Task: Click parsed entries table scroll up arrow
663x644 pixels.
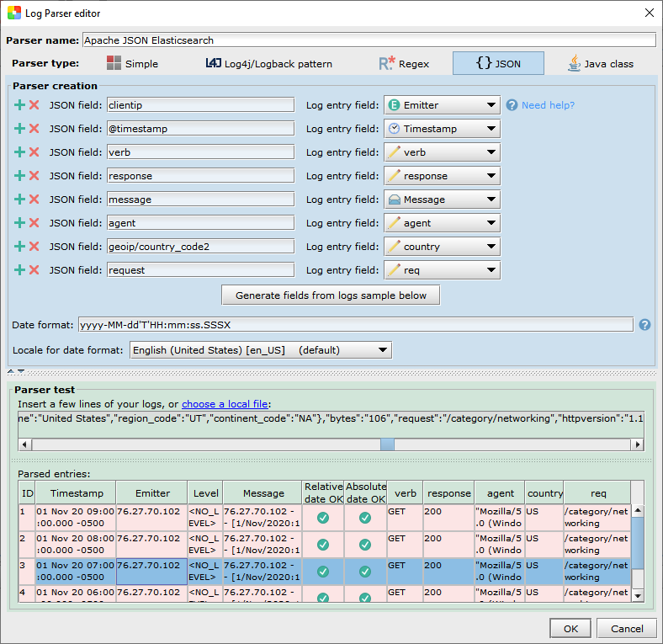Action: (638, 510)
